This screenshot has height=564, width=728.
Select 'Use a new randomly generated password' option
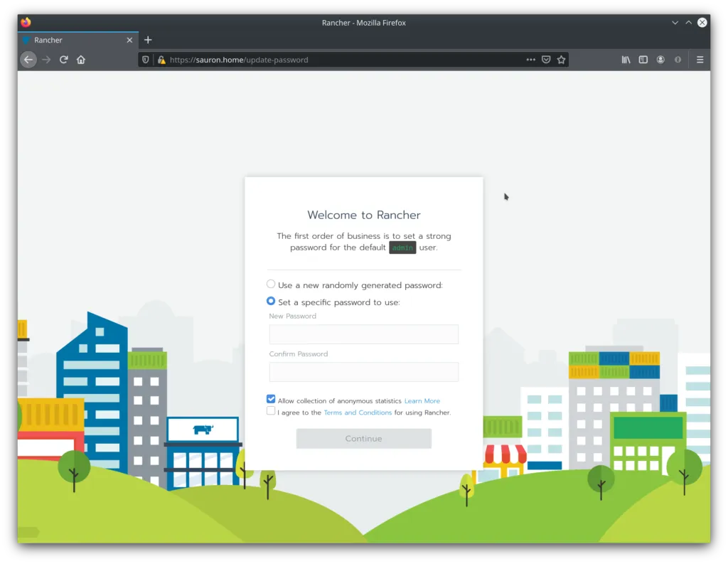click(x=271, y=284)
